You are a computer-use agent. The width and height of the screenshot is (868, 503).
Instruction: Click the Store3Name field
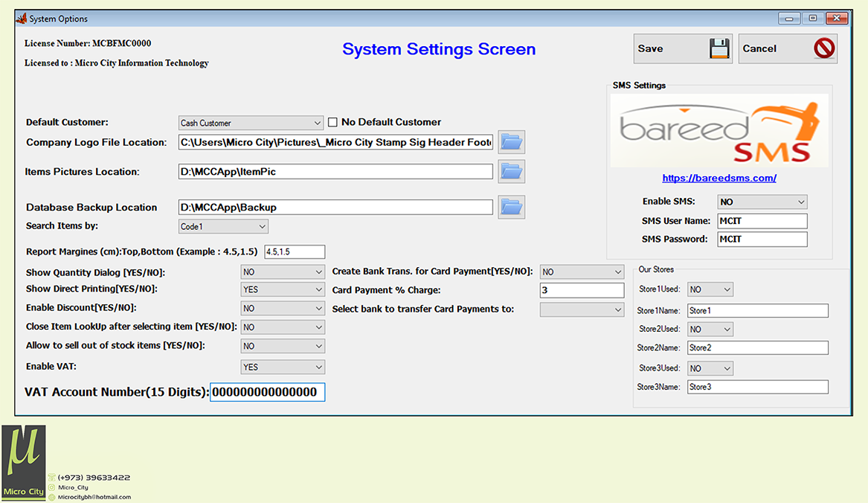pyautogui.click(x=758, y=387)
